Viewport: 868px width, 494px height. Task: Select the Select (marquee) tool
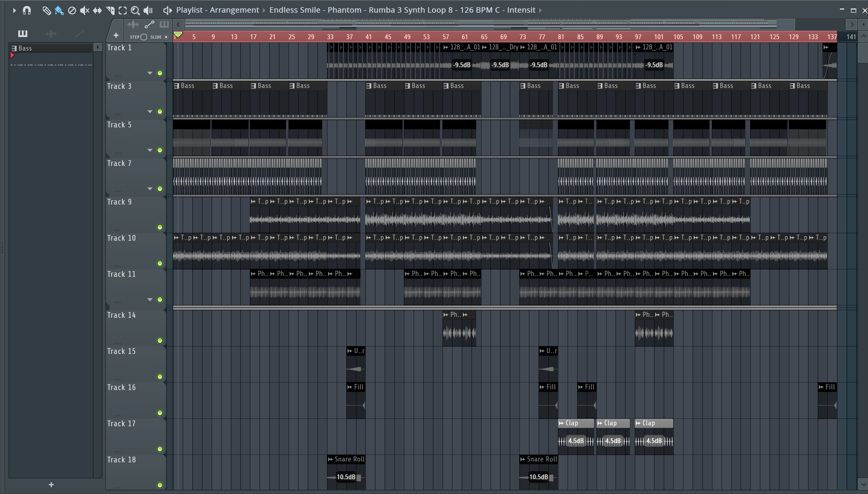(x=123, y=11)
